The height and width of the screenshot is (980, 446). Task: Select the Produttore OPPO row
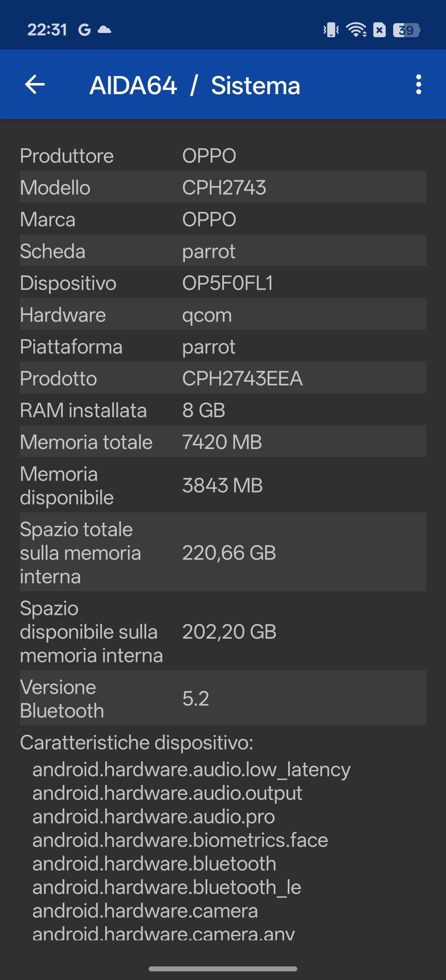(x=223, y=156)
